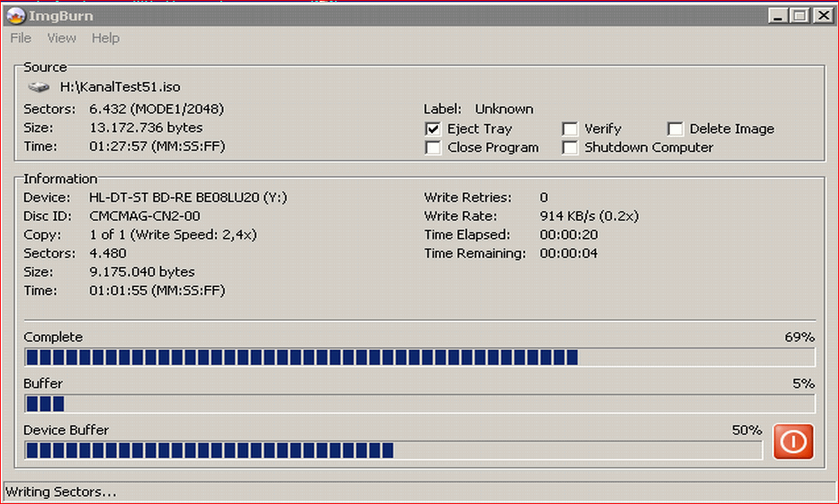This screenshot has height=504, width=839.
Task: Enable the Close Program checkbox
Action: pos(433,147)
